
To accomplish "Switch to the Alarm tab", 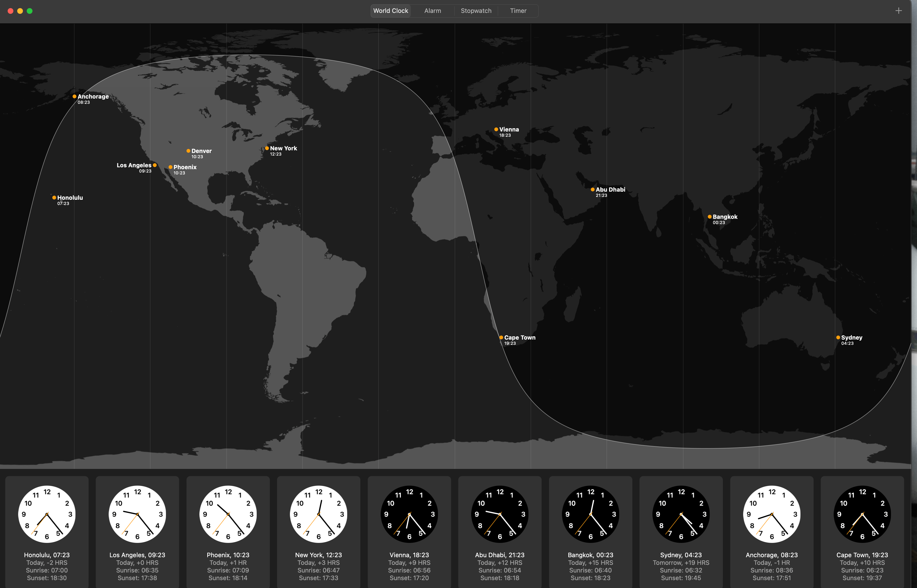I will 432,11.
